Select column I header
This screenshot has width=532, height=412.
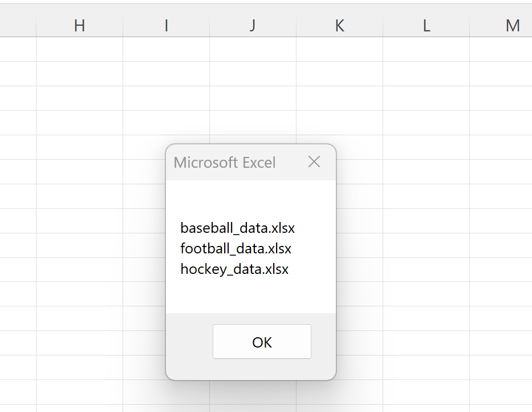166,26
